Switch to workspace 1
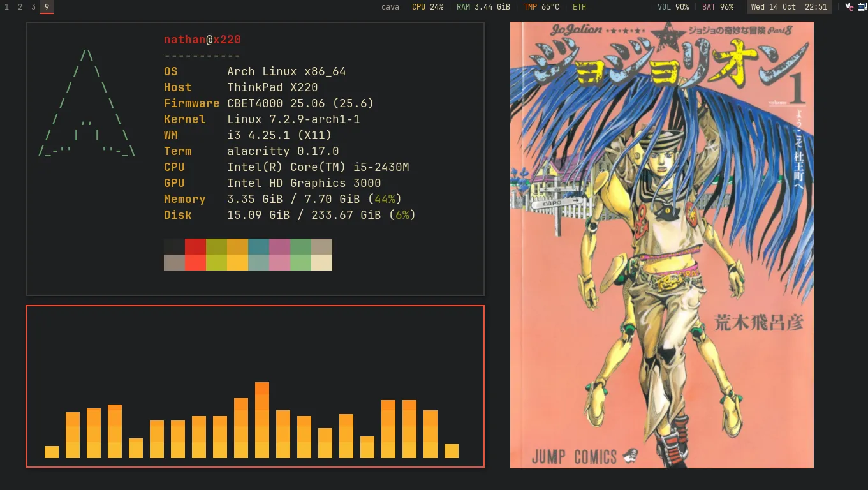Viewport: 868px width, 490px height. click(6, 7)
